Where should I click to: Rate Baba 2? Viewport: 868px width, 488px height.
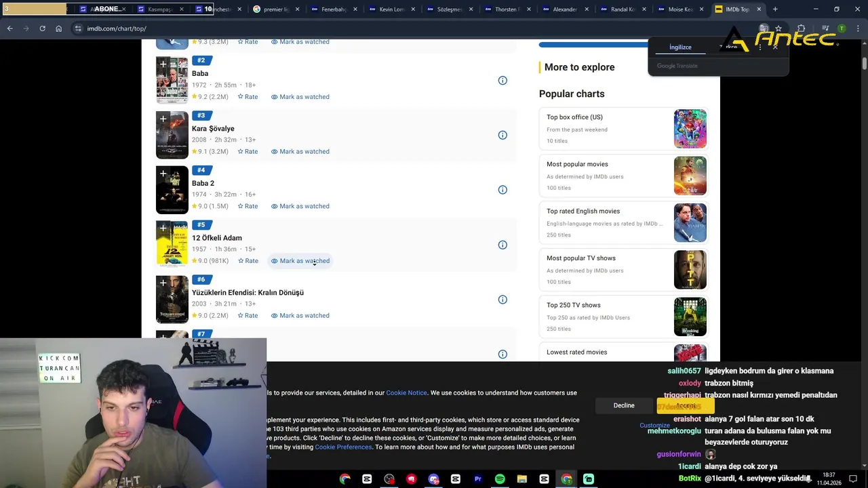pyautogui.click(x=248, y=206)
